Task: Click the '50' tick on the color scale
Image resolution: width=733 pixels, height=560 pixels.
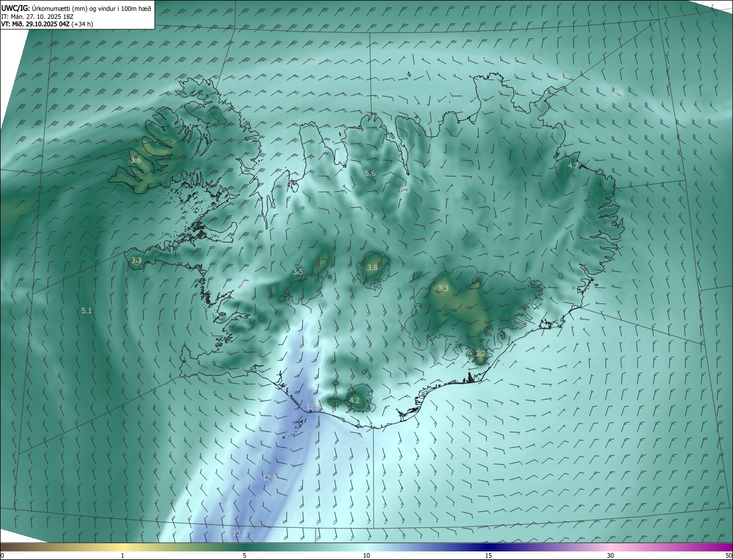Action: coord(728,555)
